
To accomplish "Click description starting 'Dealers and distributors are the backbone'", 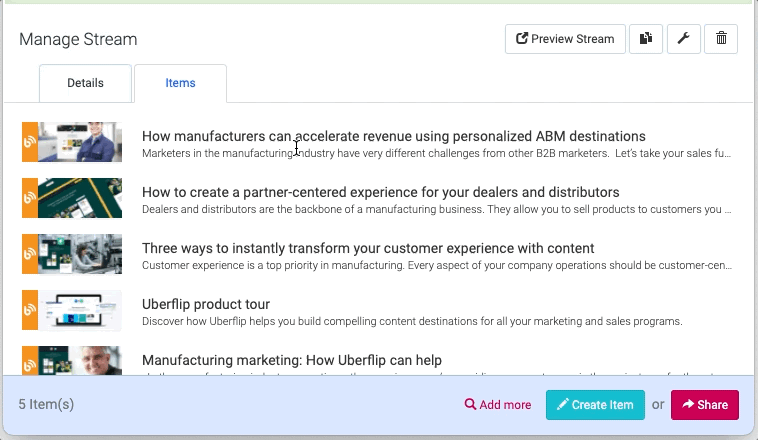I will click(x=436, y=210).
